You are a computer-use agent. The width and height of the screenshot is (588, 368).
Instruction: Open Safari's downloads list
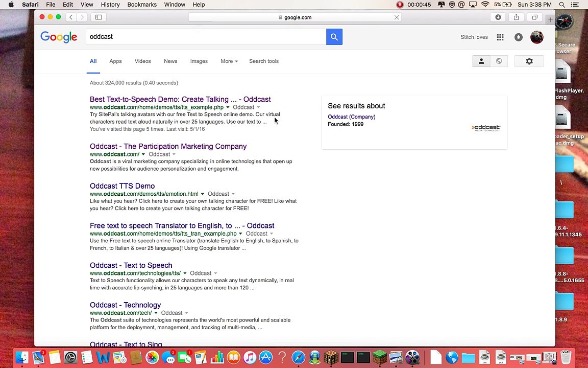pyautogui.click(x=498, y=17)
